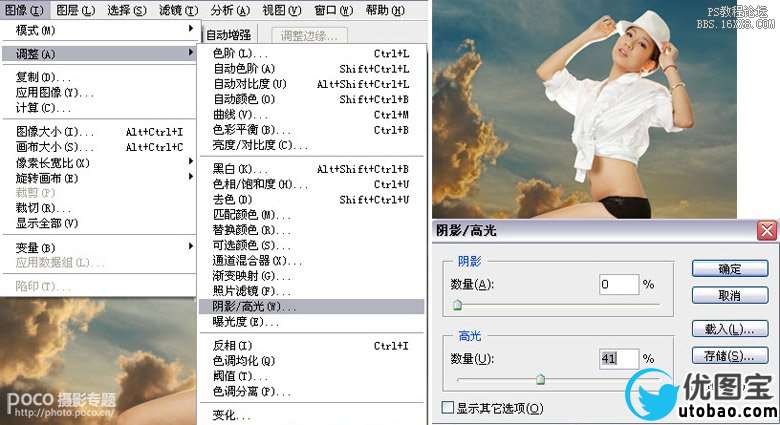Select 去色(D) adjustment

311,200
